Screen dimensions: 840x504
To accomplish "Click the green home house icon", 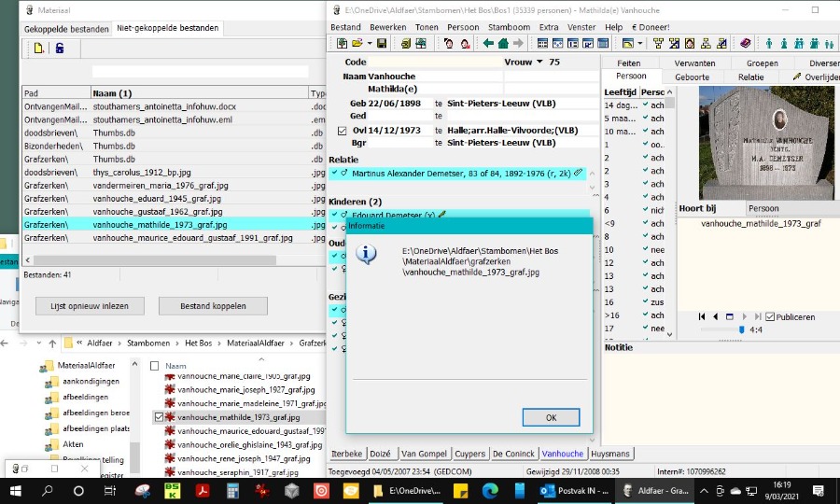I will 504,44.
